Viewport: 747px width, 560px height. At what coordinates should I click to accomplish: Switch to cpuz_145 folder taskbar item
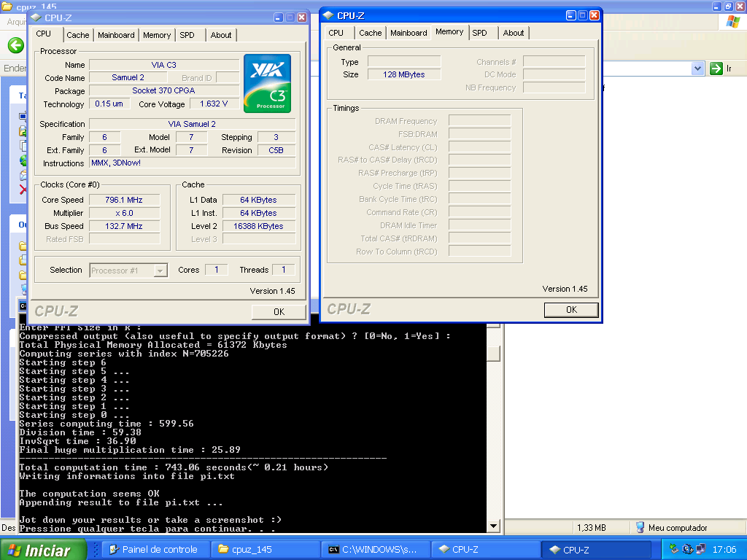point(266,550)
